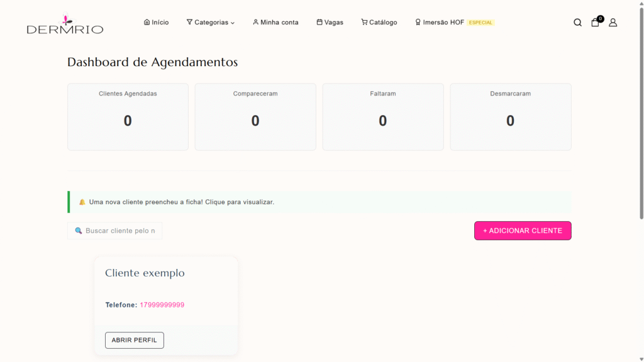Click the scrollbar down arrow

pyautogui.click(x=641, y=359)
